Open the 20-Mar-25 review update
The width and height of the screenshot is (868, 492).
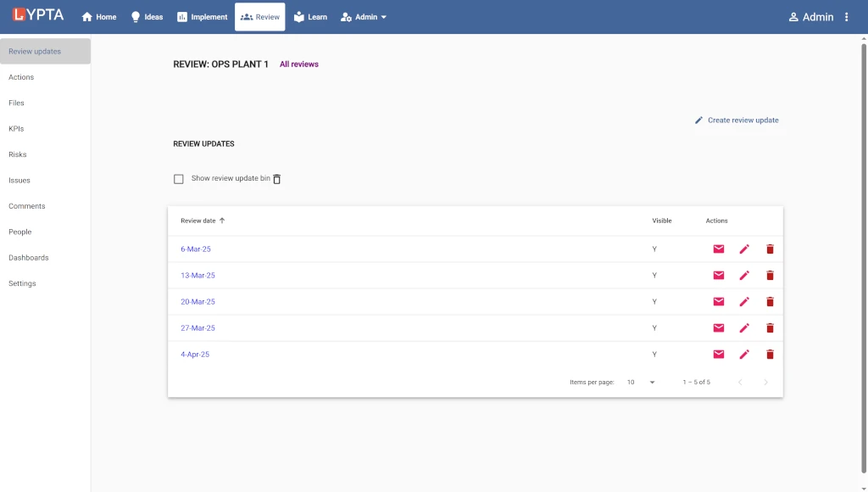[198, 302]
